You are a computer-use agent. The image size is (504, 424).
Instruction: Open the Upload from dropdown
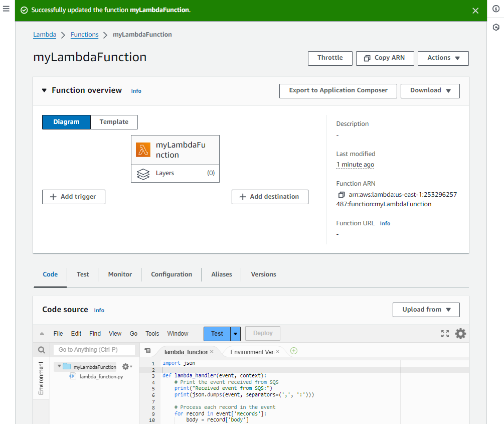pyautogui.click(x=426, y=310)
